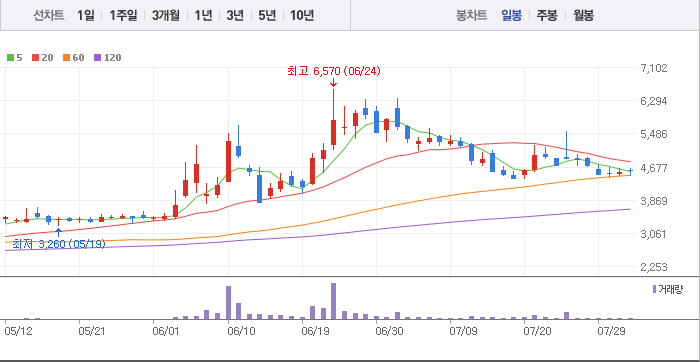The image size is (700, 362).
Task: Click the 5,486 price axis label
Action: click(x=654, y=134)
